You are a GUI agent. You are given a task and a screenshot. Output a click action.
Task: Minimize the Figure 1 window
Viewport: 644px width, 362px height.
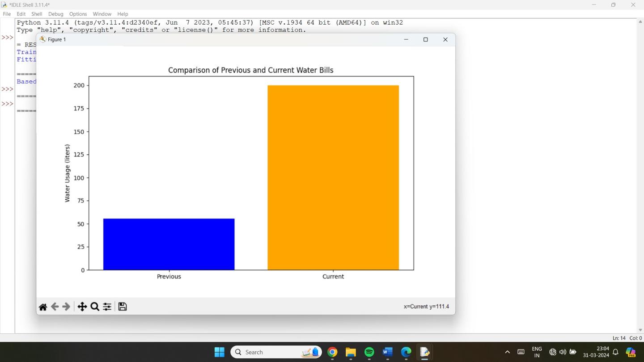tap(406, 39)
